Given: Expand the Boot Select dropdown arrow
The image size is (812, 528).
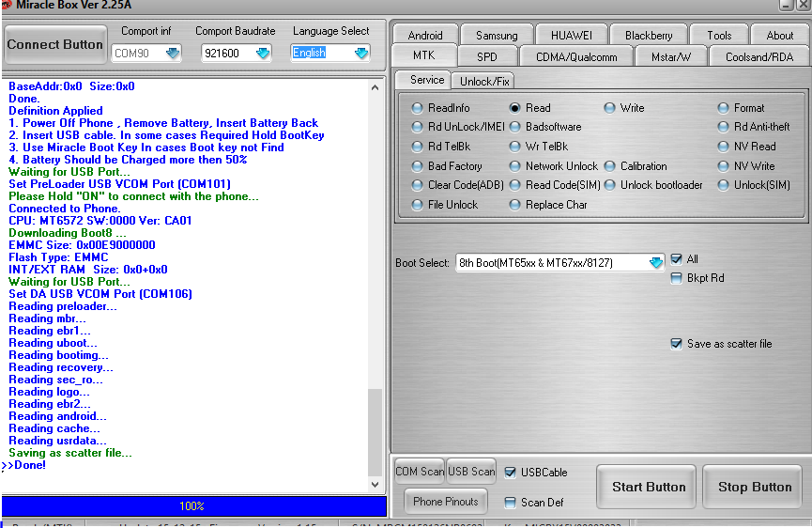Looking at the screenshot, I should click(x=655, y=263).
